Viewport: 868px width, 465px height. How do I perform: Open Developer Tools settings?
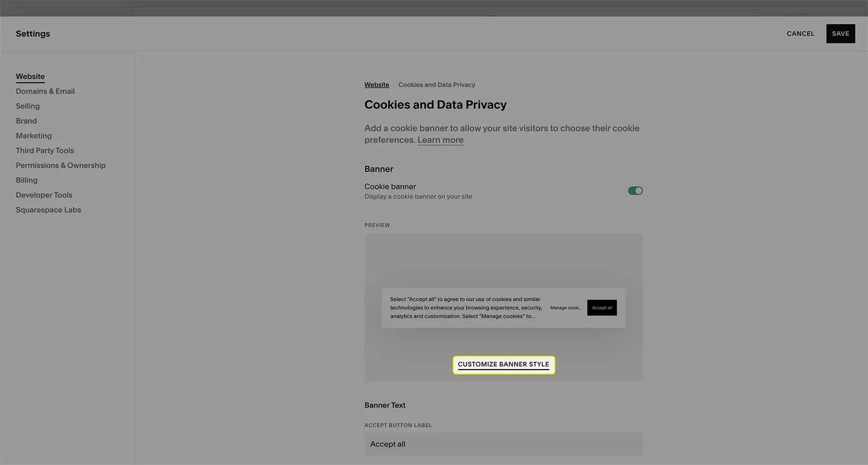click(44, 195)
